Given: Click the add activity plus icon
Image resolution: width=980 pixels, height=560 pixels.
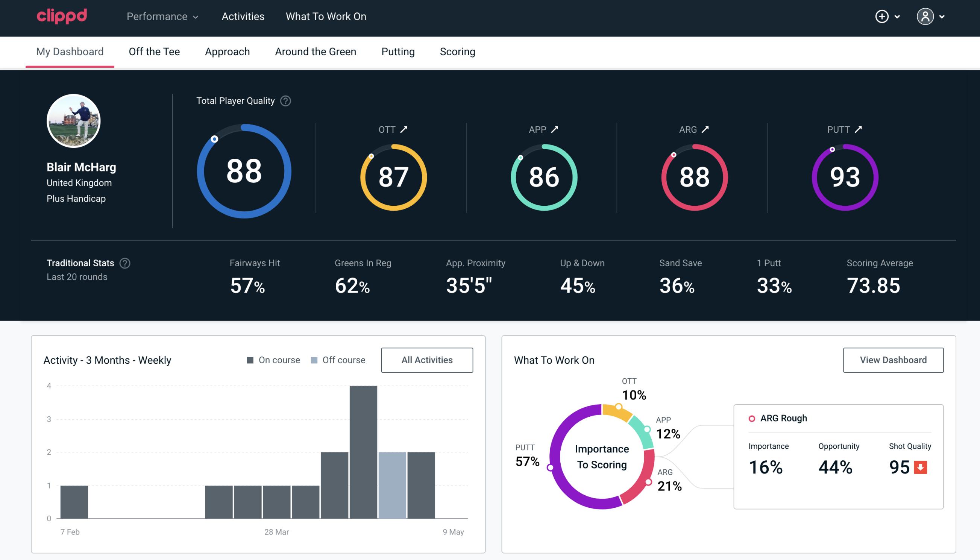Looking at the screenshot, I should coord(882,17).
